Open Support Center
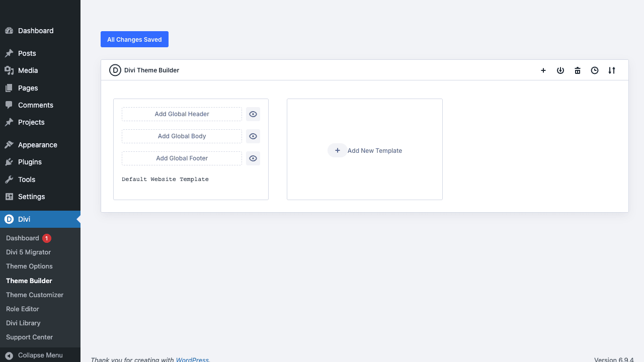This screenshot has height=362, width=644. [29, 337]
